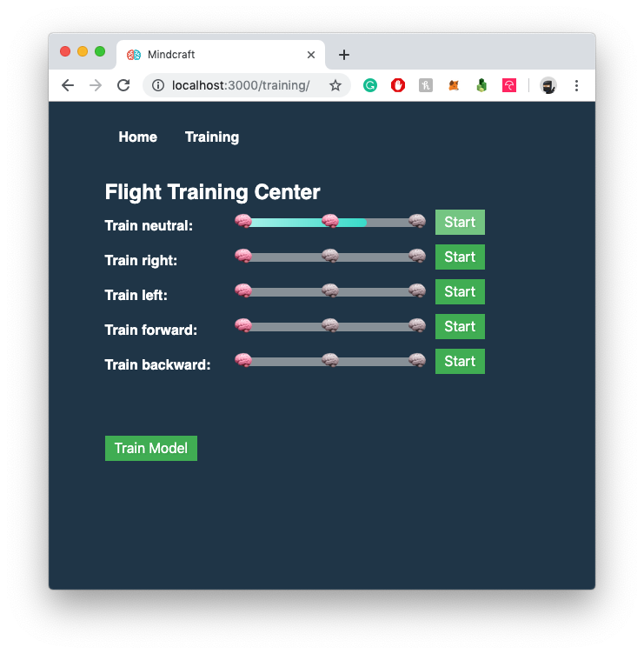
Task: Reload the training page
Action: coord(123,85)
